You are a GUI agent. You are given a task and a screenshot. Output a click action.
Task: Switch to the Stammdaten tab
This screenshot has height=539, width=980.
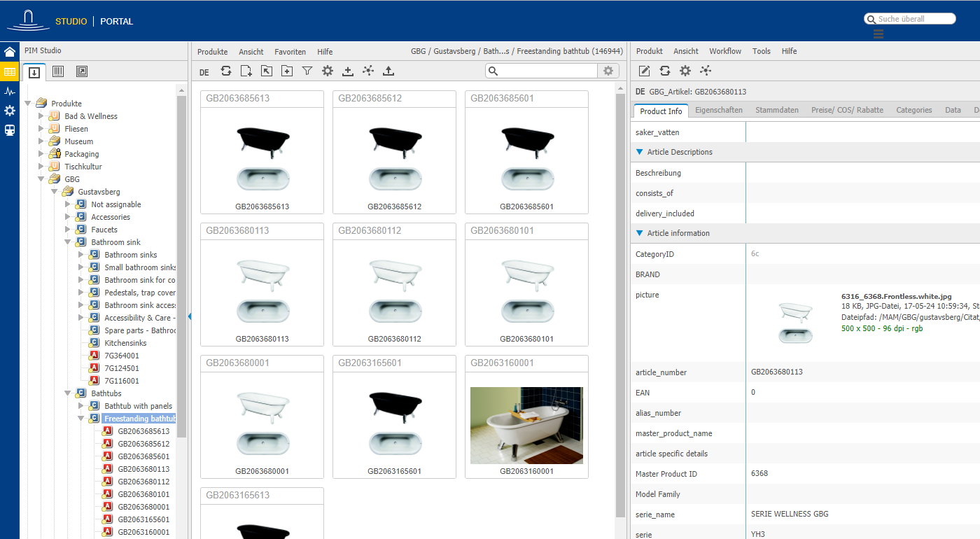(x=777, y=110)
